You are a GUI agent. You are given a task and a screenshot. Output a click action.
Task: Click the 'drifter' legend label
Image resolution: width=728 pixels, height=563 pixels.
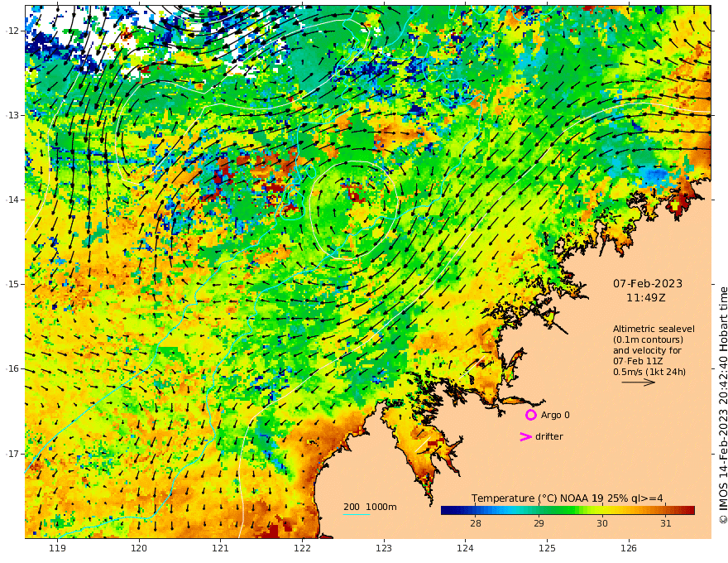click(x=549, y=436)
